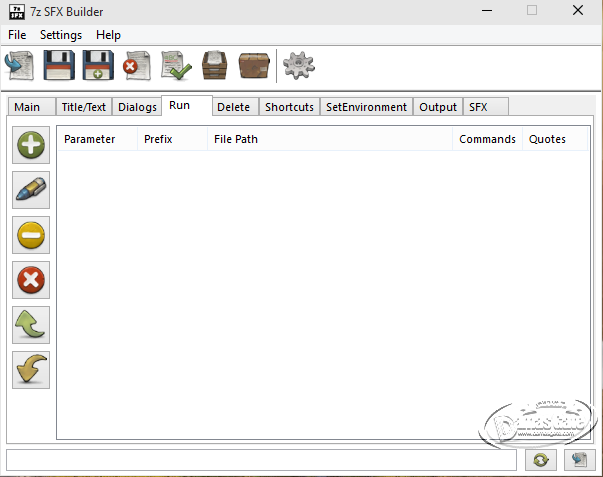
Task: Select the Run tab
Action: 187,105
